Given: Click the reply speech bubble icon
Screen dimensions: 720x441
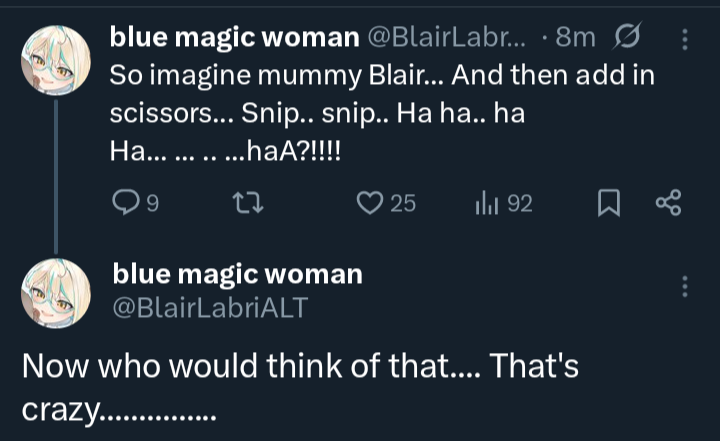Looking at the screenshot, I should click(126, 204).
